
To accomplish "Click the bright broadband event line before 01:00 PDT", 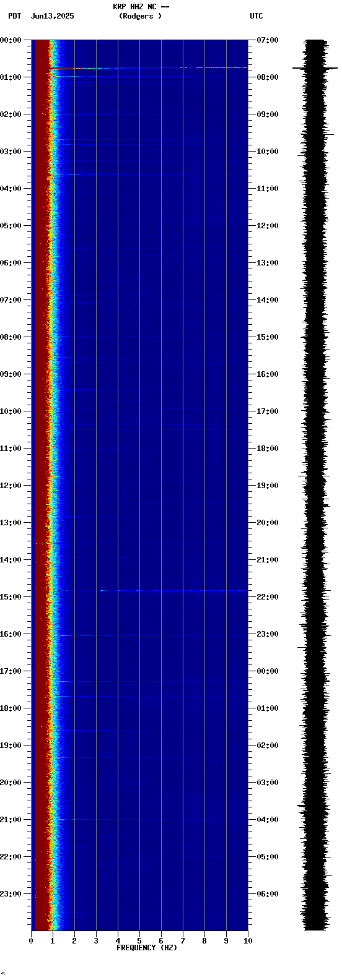I will (x=149, y=68).
